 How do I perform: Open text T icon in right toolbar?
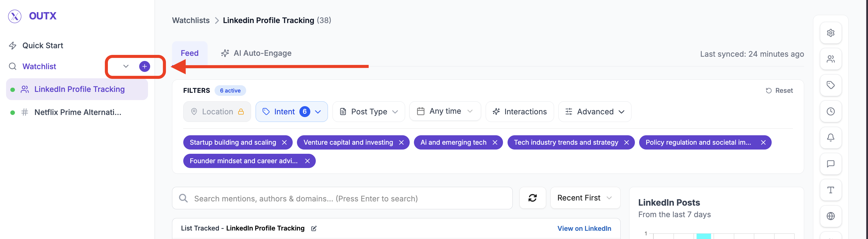point(831,190)
